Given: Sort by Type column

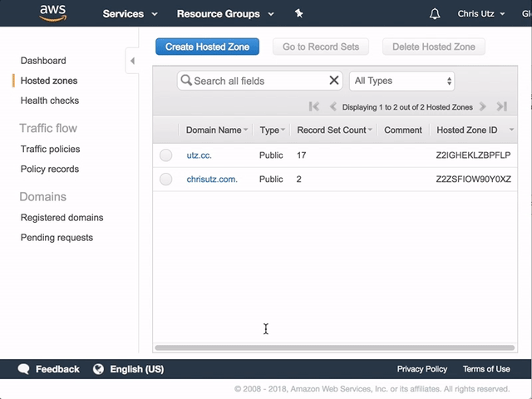Looking at the screenshot, I should (x=272, y=130).
